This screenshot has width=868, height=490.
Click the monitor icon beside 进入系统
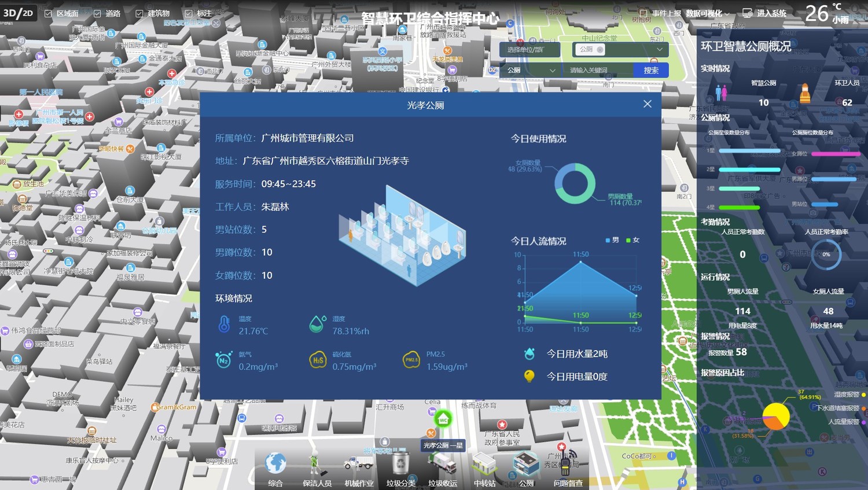pyautogui.click(x=748, y=13)
